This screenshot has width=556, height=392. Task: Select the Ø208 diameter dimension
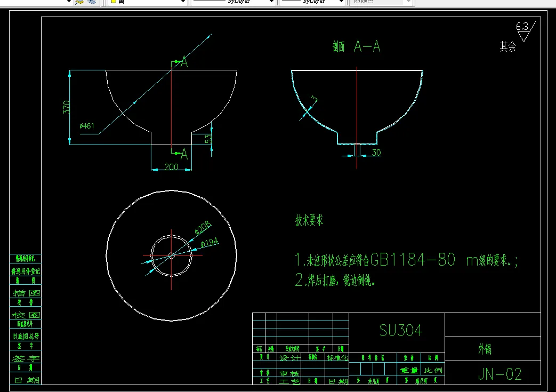[203, 228]
